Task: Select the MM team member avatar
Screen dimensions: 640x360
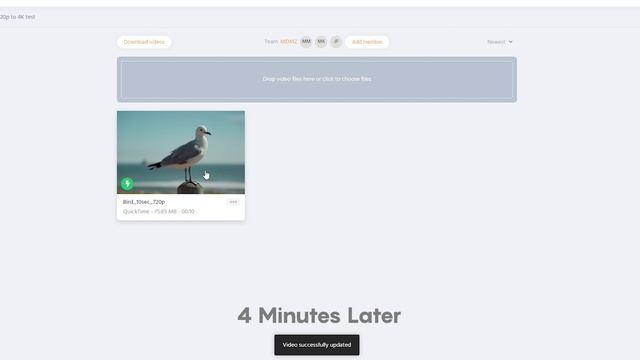Action: click(306, 42)
